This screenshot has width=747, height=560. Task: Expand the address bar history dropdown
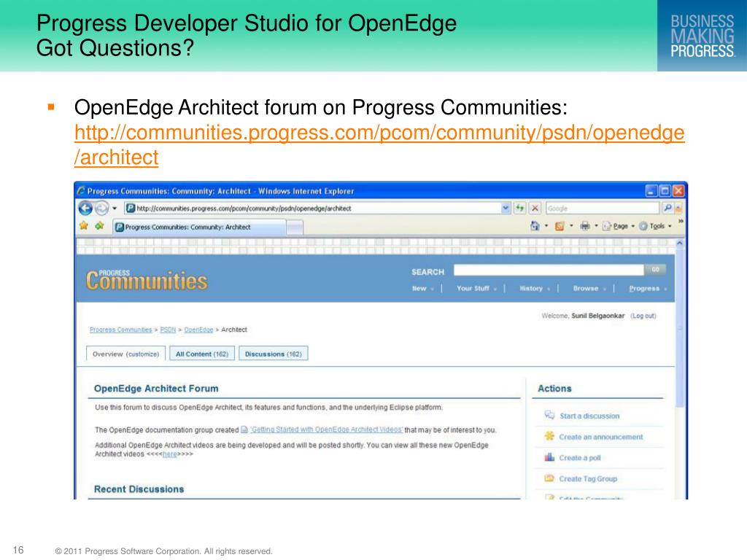point(506,208)
